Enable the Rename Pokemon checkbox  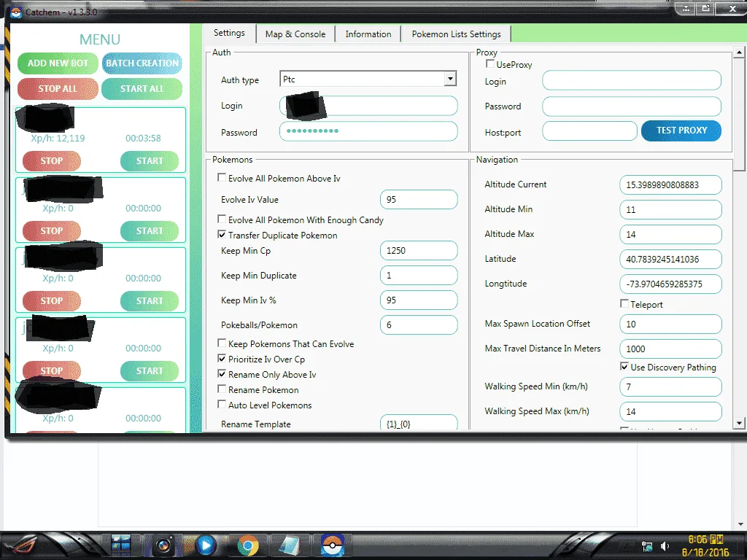click(x=222, y=389)
